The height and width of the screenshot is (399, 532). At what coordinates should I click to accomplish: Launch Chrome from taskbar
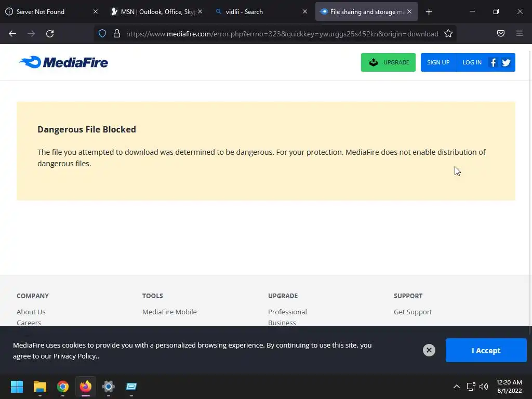click(x=63, y=387)
